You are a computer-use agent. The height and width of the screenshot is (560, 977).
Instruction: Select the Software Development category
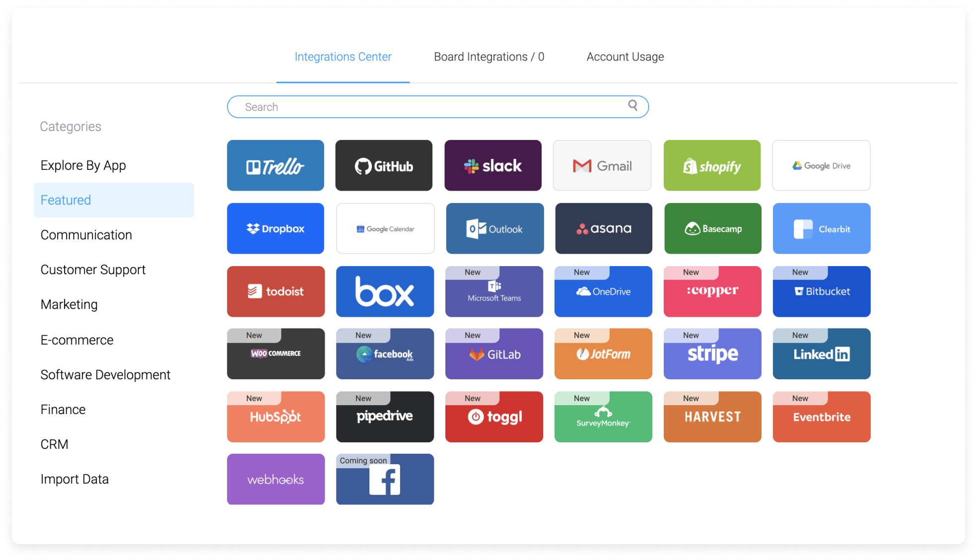click(105, 373)
